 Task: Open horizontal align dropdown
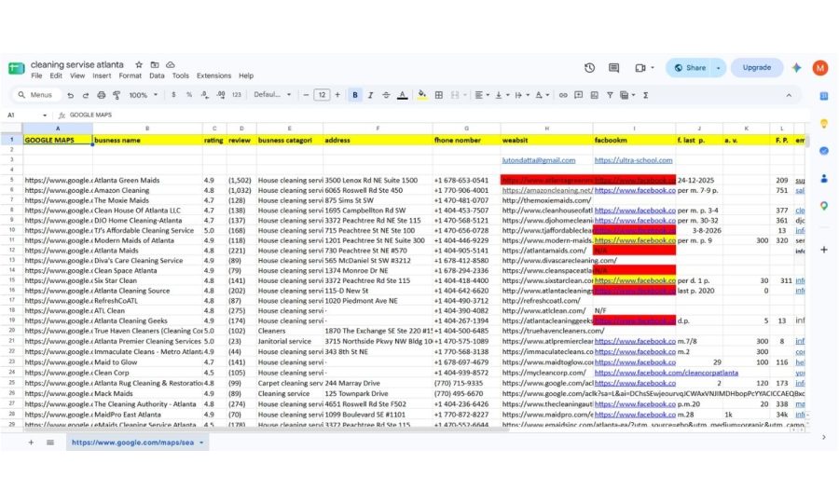482,95
